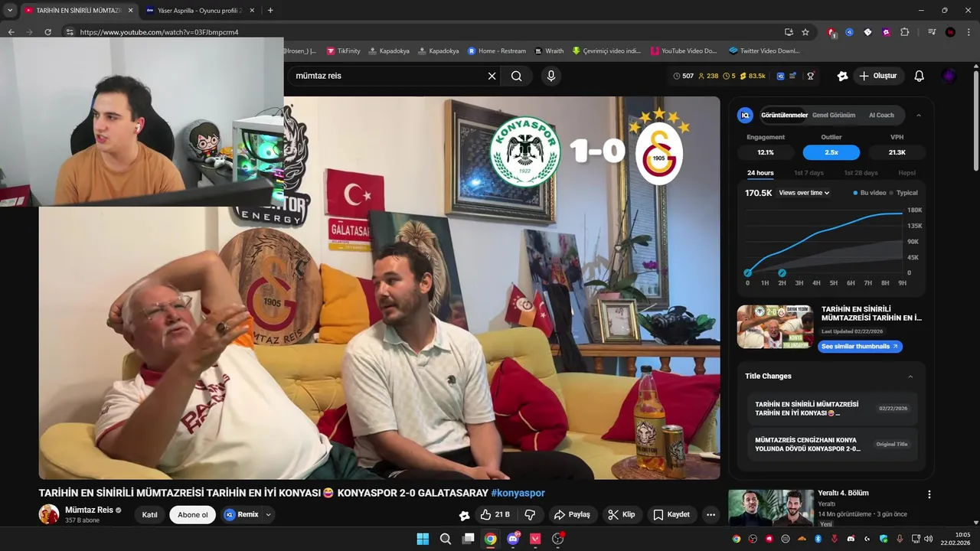
Task: Open the Windows Start menu
Action: coord(423,539)
